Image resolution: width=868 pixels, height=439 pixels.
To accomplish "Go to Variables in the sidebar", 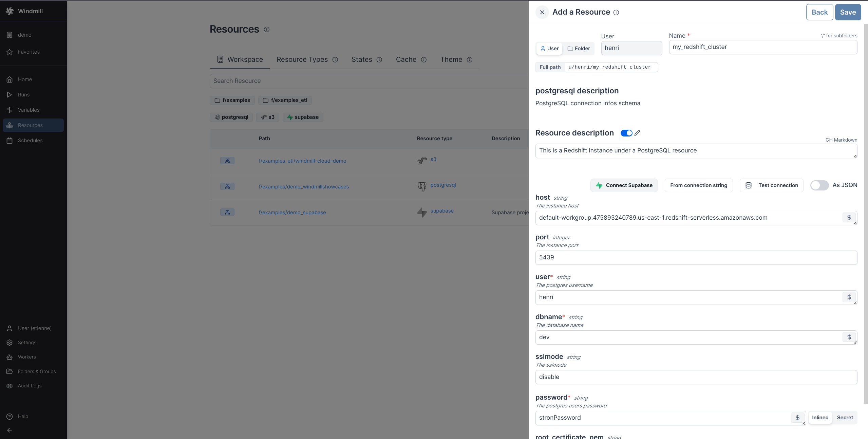I will tap(29, 110).
